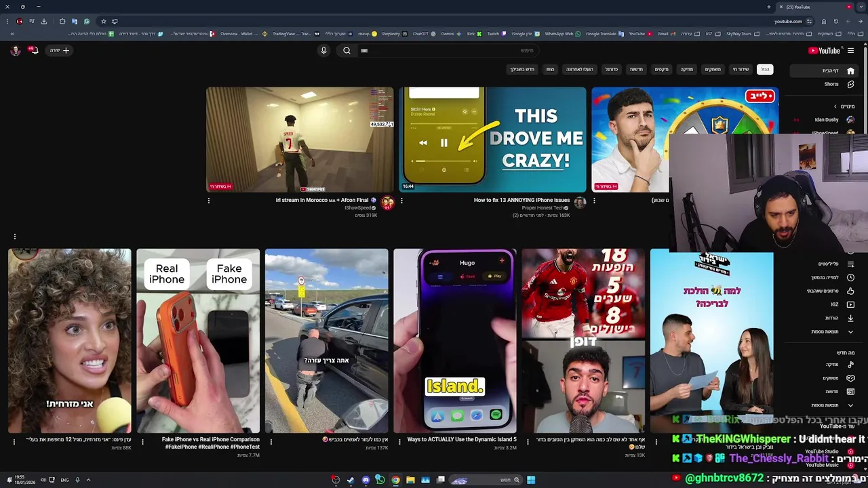Click 'Fake iPhone vs Real iPhone Comparison' title
This screenshot has height=488, width=868.
(210, 443)
